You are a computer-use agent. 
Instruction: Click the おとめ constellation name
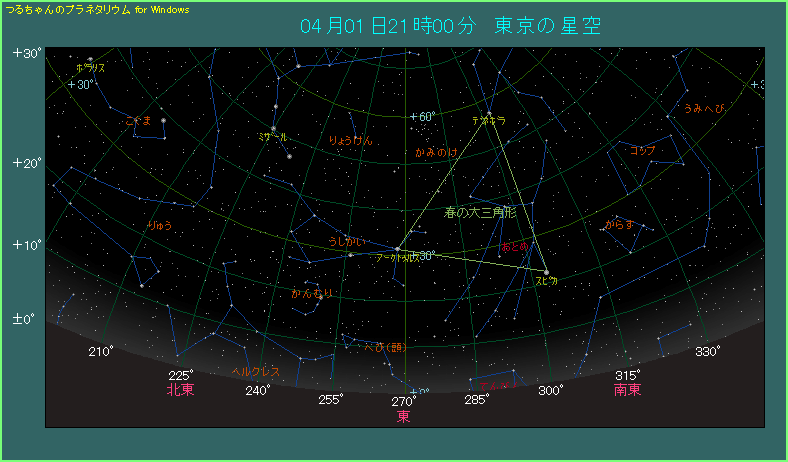[x=516, y=246]
